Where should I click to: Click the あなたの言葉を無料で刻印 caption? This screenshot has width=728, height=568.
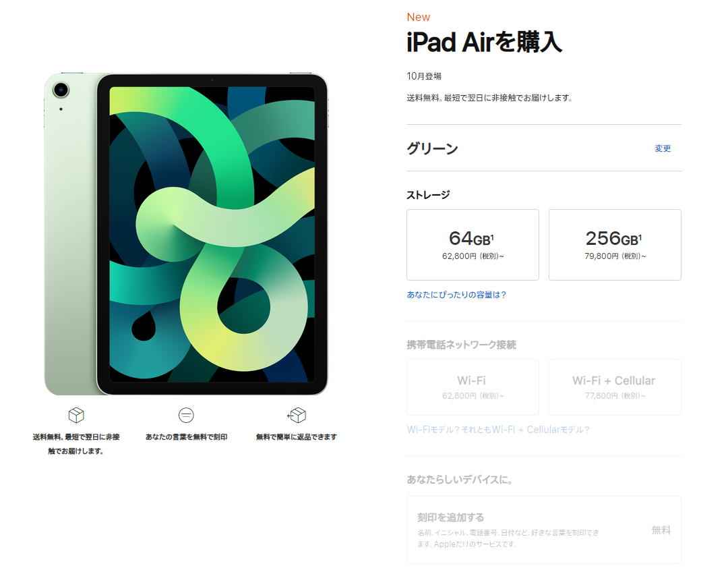pyautogui.click(x=186, y=437)
